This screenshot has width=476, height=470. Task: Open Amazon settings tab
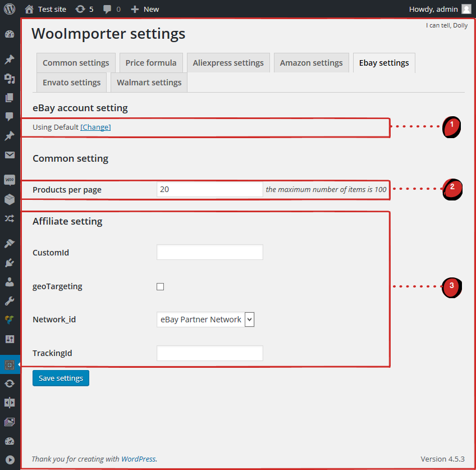pos(311,63)
